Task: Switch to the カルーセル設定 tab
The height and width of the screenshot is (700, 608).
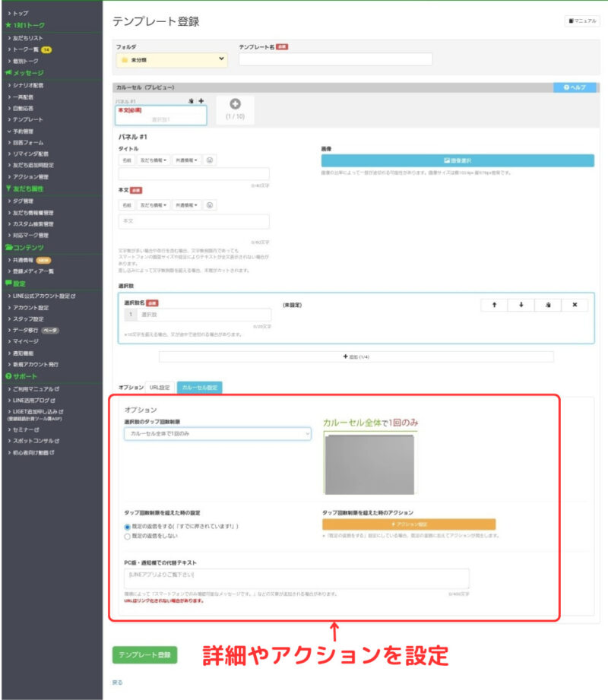Action: pos(200,388)
